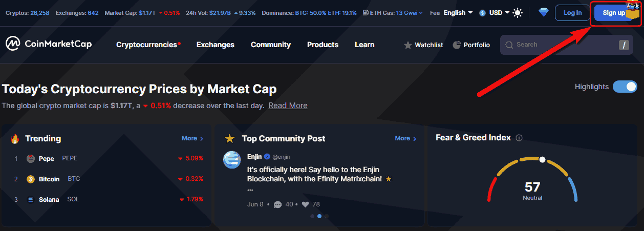Click the USD currency symbol icon
This screenshot has width=644, height=231.
point(482,13)
